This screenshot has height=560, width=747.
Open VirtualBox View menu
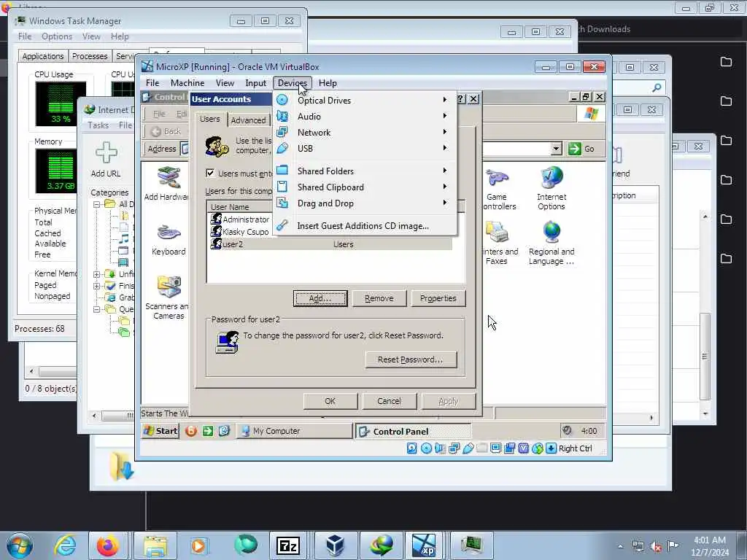click(225, 83)
